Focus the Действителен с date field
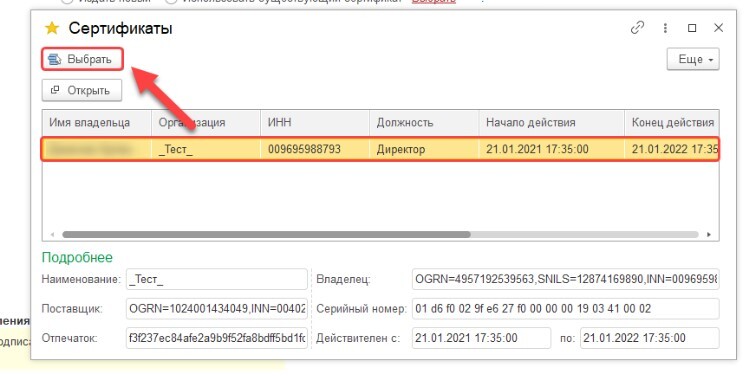This screenshot has width=756, height=376. point(481,338)
